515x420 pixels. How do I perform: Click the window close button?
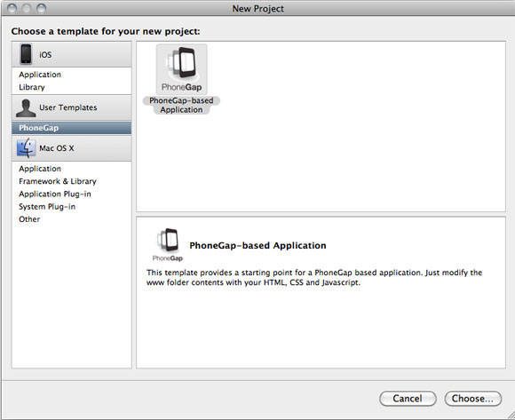[12, 8]
